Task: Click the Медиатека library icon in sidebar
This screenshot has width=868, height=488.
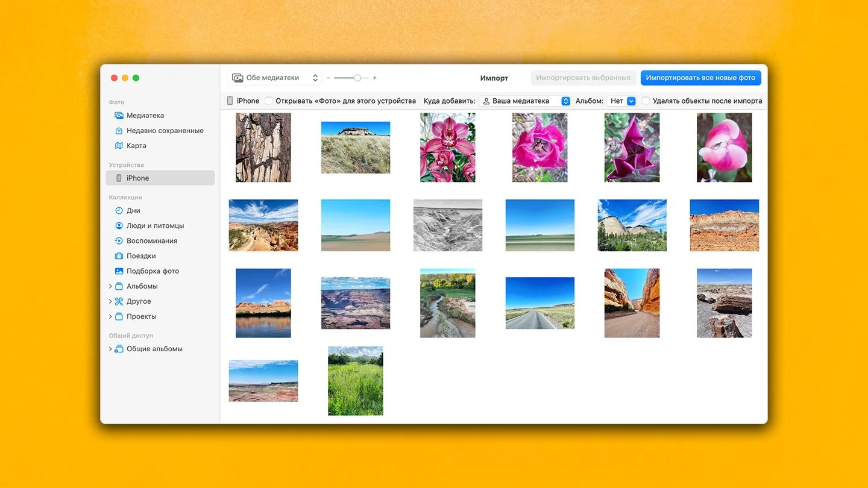Action: [x=119, y=116]
